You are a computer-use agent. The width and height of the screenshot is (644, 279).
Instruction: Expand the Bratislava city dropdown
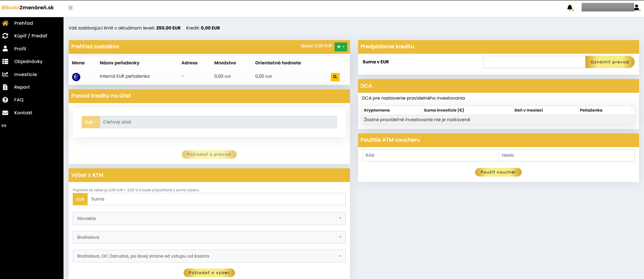click(x=209, y=237)
